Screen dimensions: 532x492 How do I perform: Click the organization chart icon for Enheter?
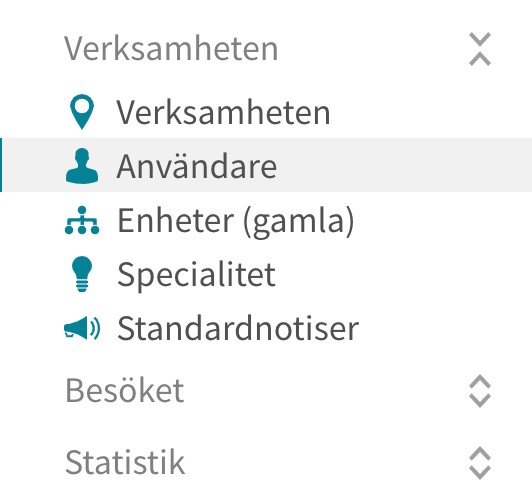[82, 220]
